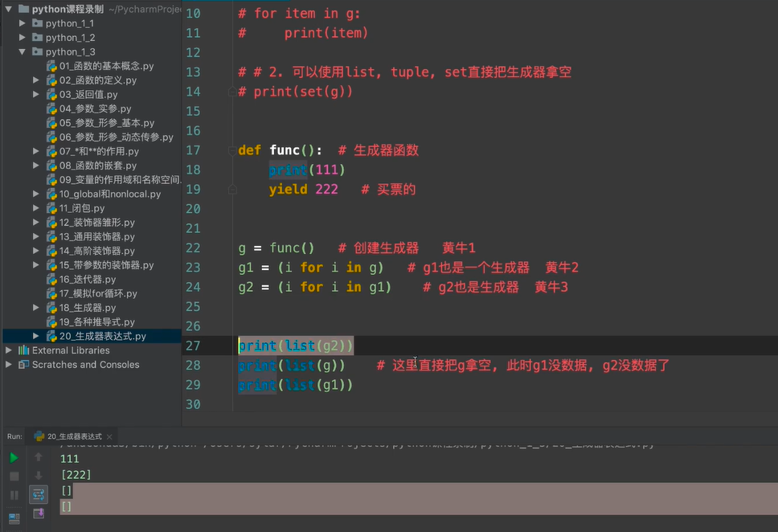Click the '111' output line
This screenshot has height=532, width=778.
tap(70, 459)
